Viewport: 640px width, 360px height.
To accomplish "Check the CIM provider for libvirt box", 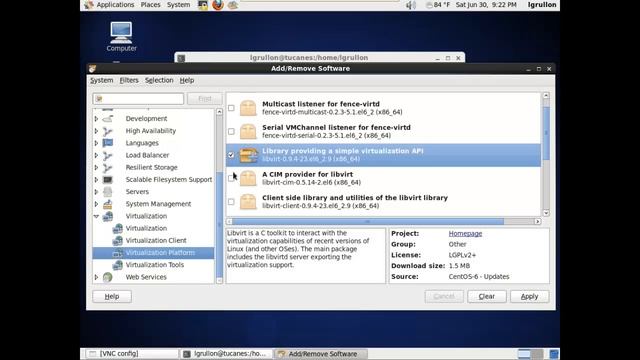I will tap(231, 178).
